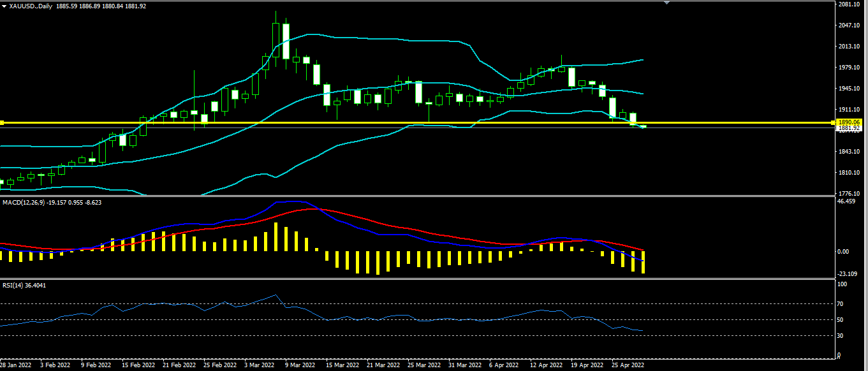Screen dimensions: 868x371
Task: Select the red MACD signal line
Action: coord(383,223)
